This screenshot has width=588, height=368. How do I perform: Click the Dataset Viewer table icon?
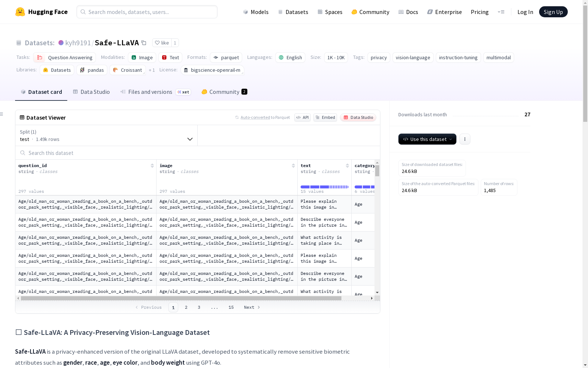pyautogui.click(x=22, y=117)
